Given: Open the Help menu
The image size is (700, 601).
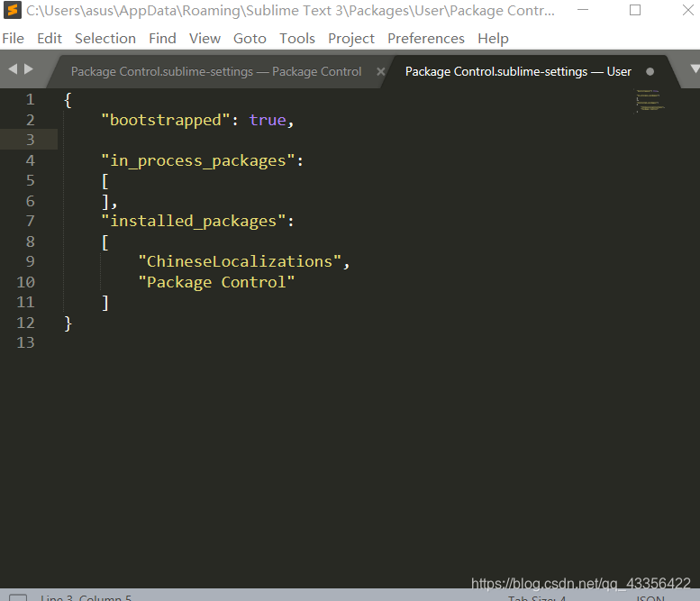Looking at the screenshot, I should (x=493, y=39).
